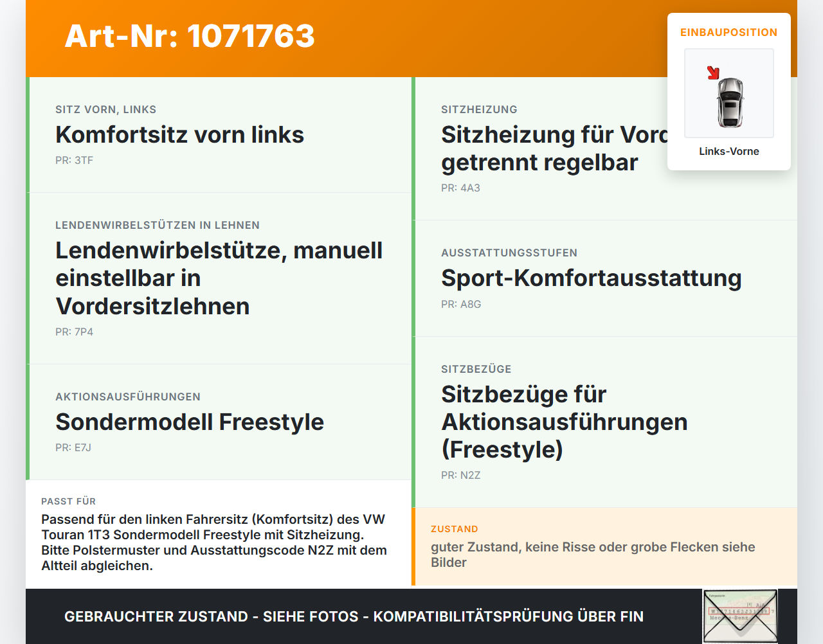The height and width of the screenshot is (644, 823).
Task: Click the 'LENDENWIRBELSTÜTZEN IN LEHNEN' category label
Action: pyautogui.click(x=158, y=225)
